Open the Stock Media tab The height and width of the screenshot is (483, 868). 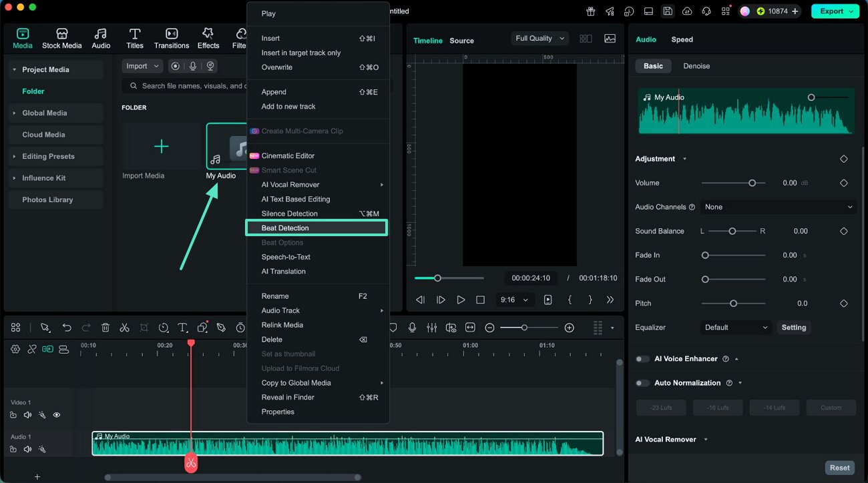61,39
